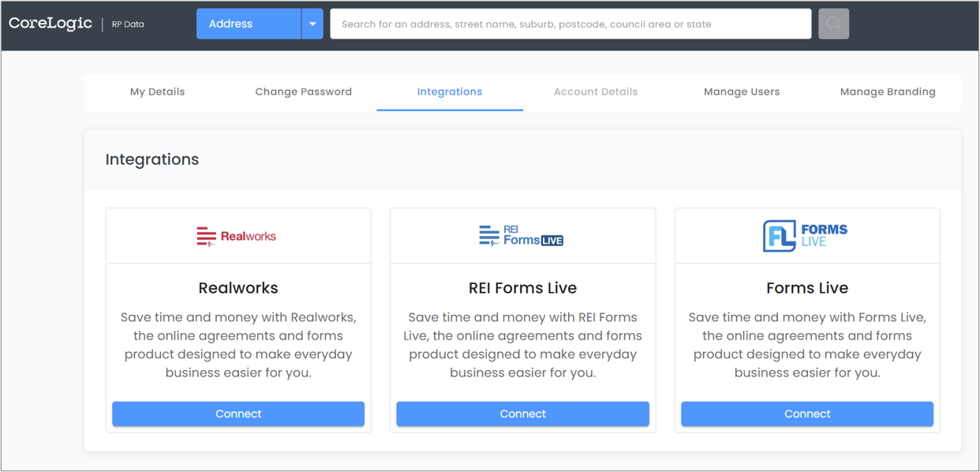This screenshot has width=980, height=472.
Task: Open the Account Details tab
Action: click(x=596, y=92)
